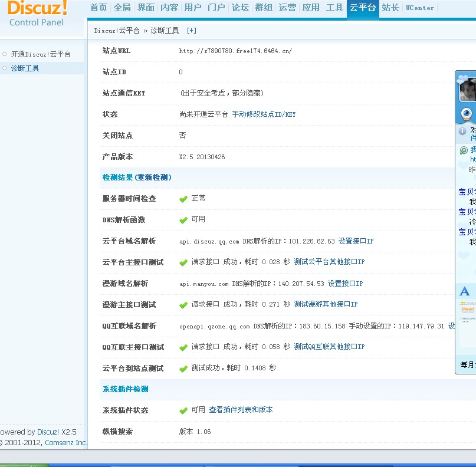This screenshot has height=467, width=476.
Task: Go to the 首页 tab
Action: pos(99,8)
